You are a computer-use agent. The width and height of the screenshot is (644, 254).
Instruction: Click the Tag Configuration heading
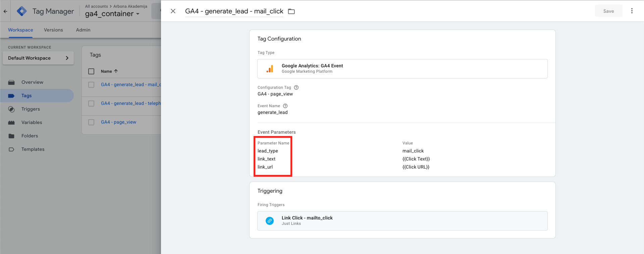click(x=279, y=39)
